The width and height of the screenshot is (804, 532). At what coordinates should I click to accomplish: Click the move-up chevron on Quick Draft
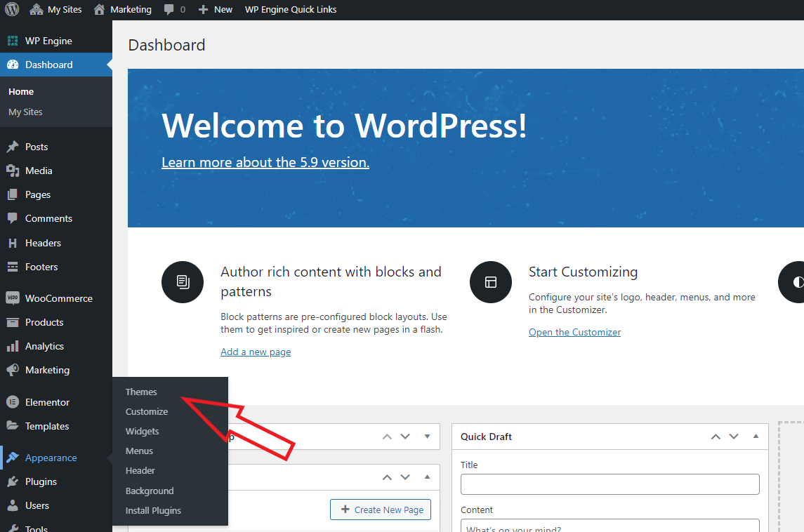(x=716, y=436)
